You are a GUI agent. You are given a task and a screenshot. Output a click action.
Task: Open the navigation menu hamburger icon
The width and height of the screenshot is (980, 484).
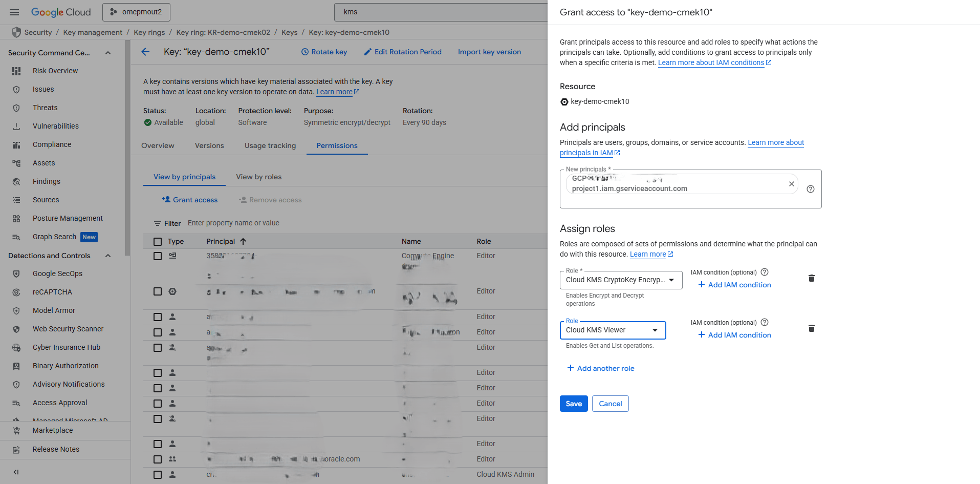coord(14,12)
